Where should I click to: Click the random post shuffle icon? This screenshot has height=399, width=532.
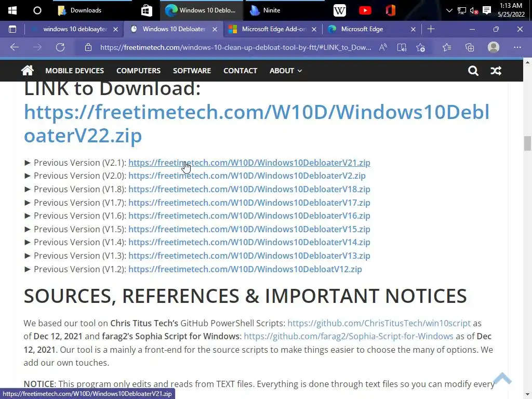[496, 71]
